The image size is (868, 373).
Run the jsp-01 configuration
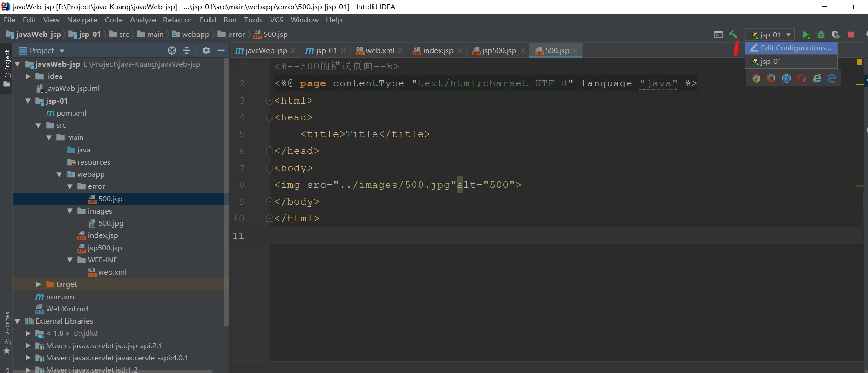[x=806, y=35]
